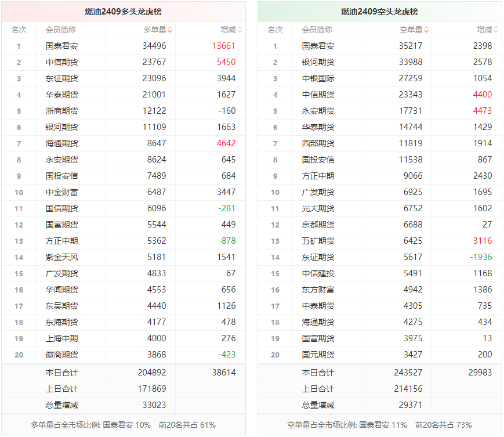Click long total change 38614

tap(224, 373)
